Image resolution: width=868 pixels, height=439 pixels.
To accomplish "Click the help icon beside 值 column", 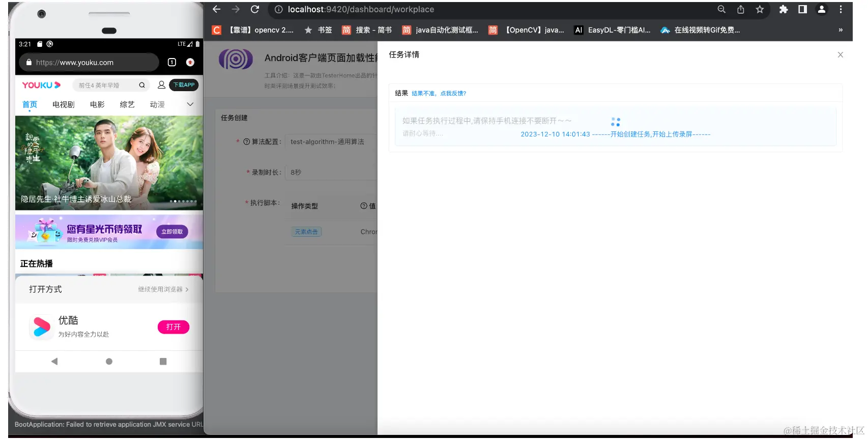I will [364, 206].
